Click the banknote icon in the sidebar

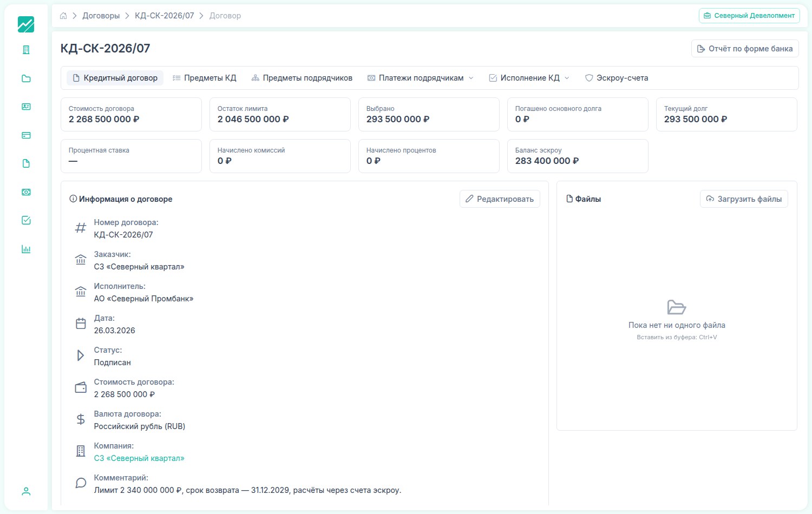pyautogui.click(x=26, y=192)
